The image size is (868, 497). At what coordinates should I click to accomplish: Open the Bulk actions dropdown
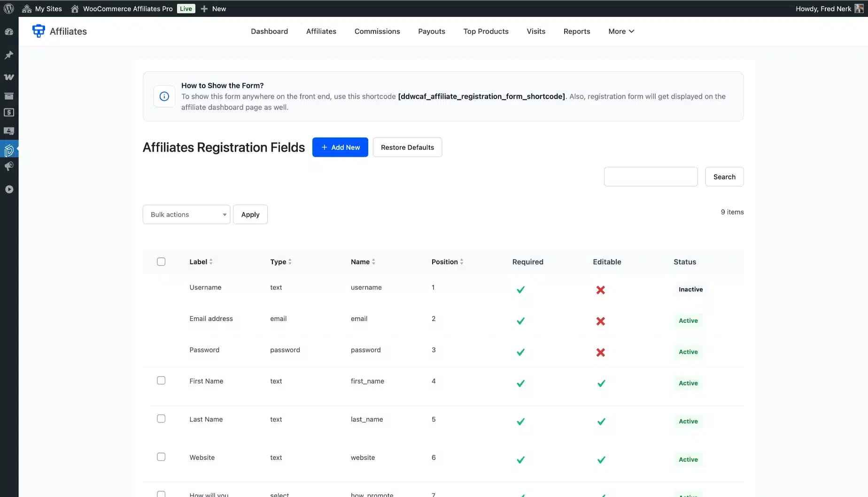(x=186, y=214)
